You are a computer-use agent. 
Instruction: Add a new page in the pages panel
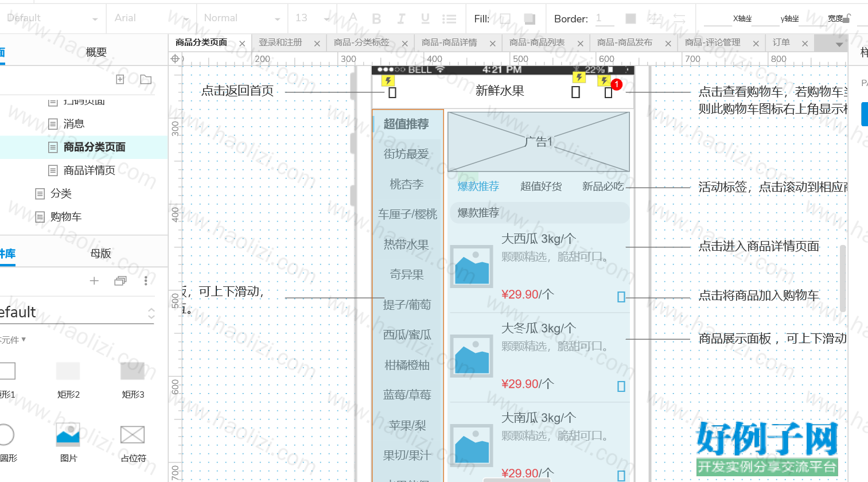coord(120,79)
